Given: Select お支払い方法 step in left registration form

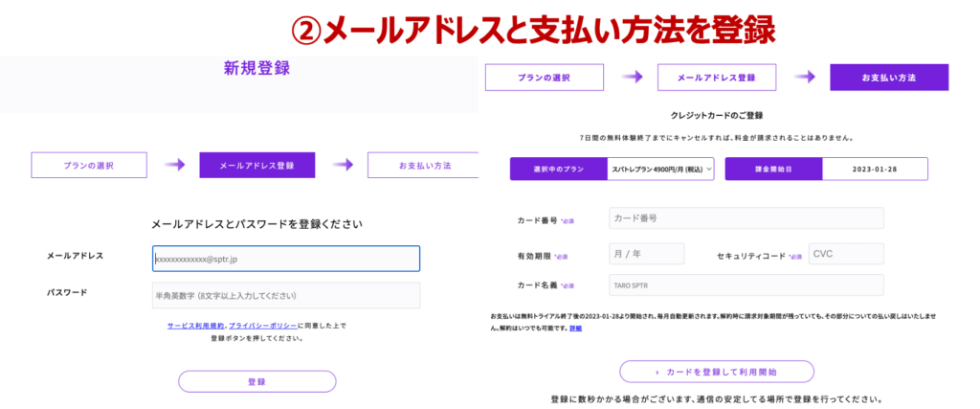Looking at the screenshot, I should (424, 166).
